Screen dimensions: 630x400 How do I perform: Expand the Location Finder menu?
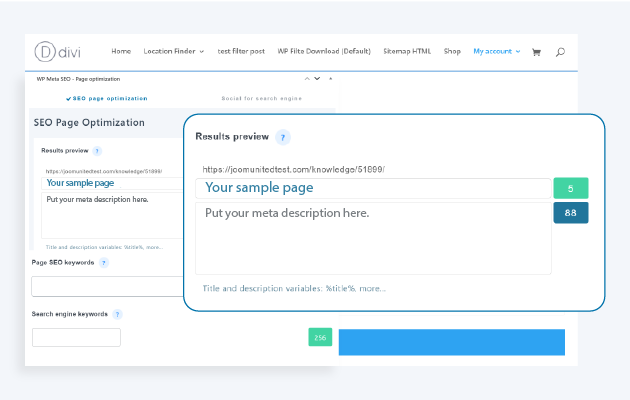click(x=173, y=51)
